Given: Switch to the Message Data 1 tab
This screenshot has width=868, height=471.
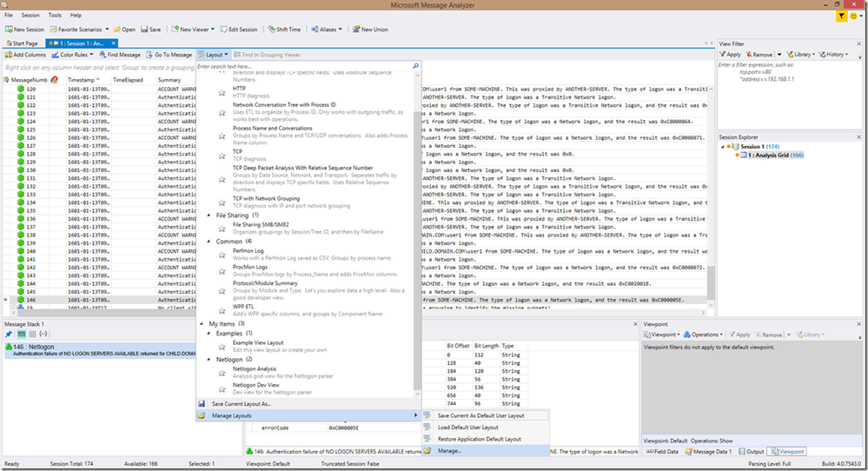Looking at the screenshot, I should tap(709, 452).
